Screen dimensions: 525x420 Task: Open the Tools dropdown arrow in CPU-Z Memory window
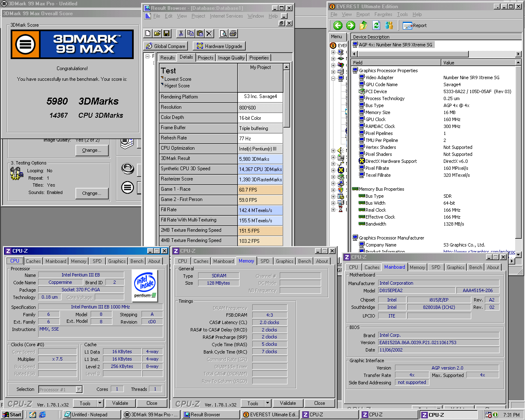[267, 403]
